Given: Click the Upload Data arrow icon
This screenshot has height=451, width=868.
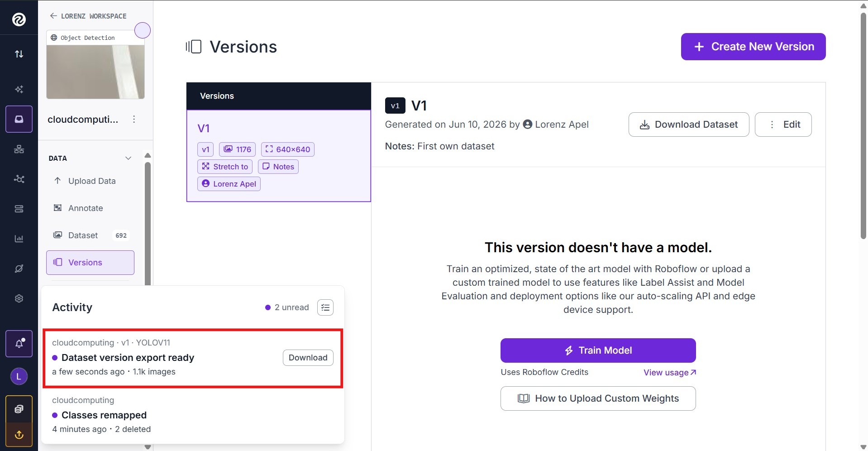Looking at the screenshot, I should tap(57, 181).
